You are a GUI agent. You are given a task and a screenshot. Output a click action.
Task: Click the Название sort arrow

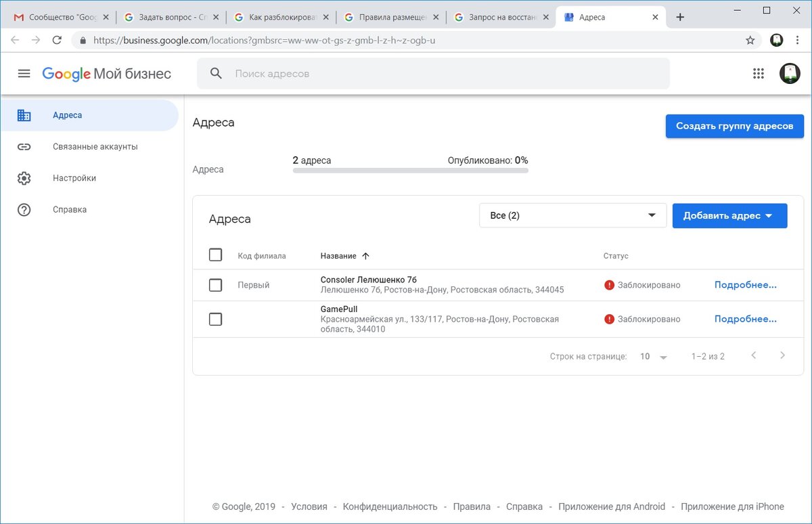366,256
